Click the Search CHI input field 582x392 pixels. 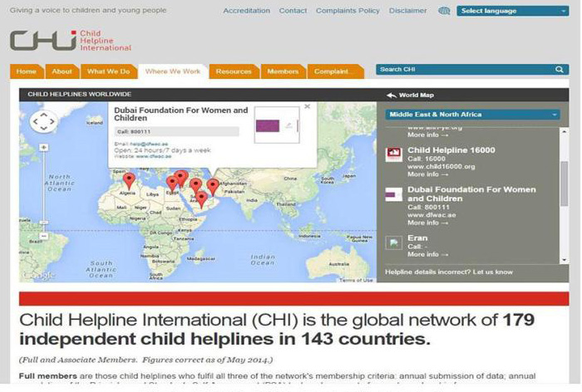[461, 70]
